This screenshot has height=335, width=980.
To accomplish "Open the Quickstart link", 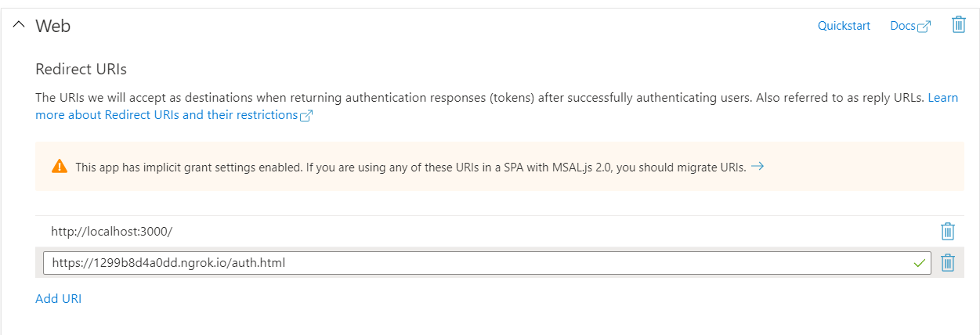I will click(844, 26).
